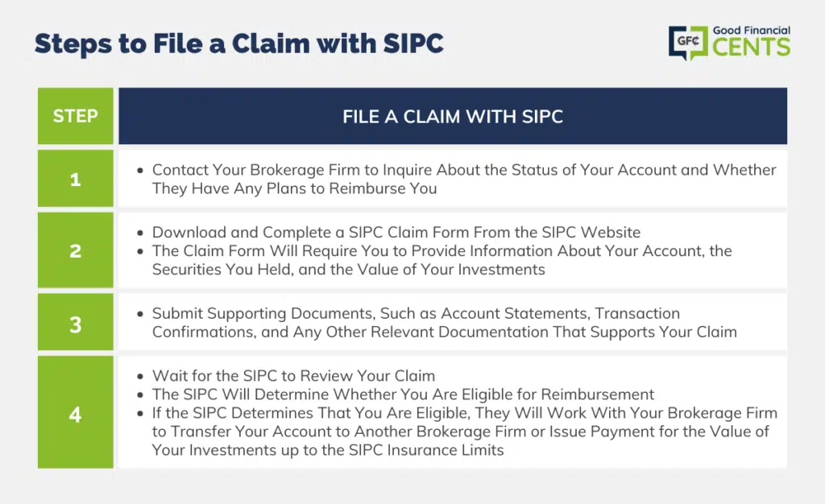This screenshot has width=825, height=504.
Task: Click the green STEP header cell
Action: 75,116
